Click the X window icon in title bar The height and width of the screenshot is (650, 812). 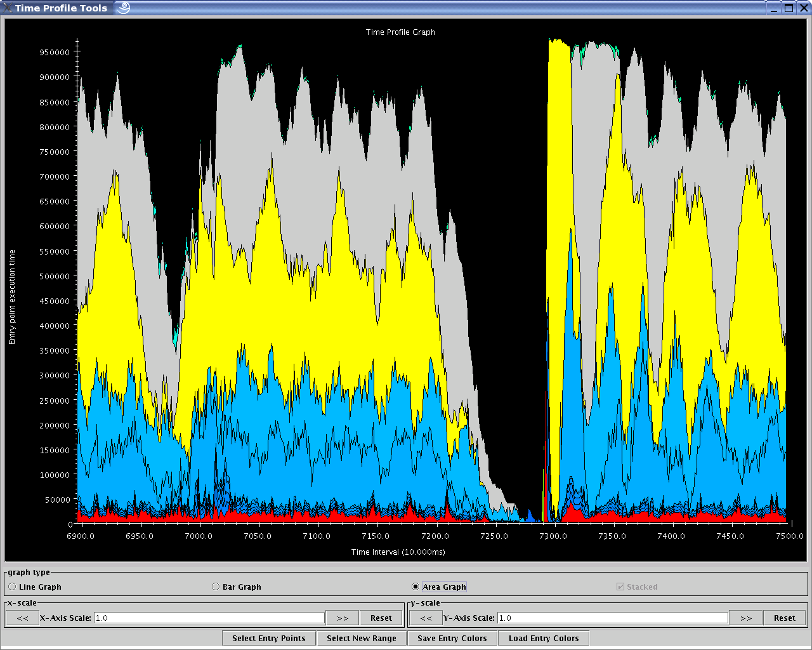pos(8,8)
